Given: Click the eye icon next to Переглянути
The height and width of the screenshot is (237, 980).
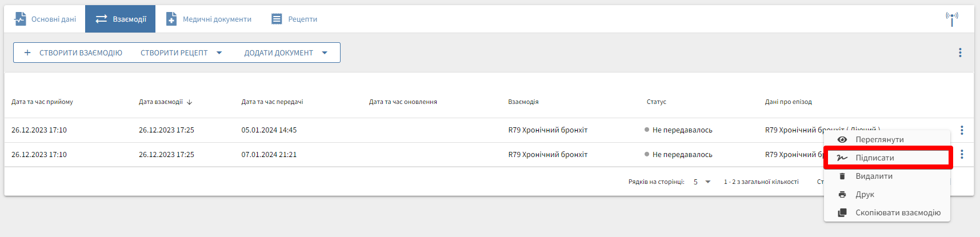Looking at the screenshot, I should pyautogui.click(x=842, y=139).
